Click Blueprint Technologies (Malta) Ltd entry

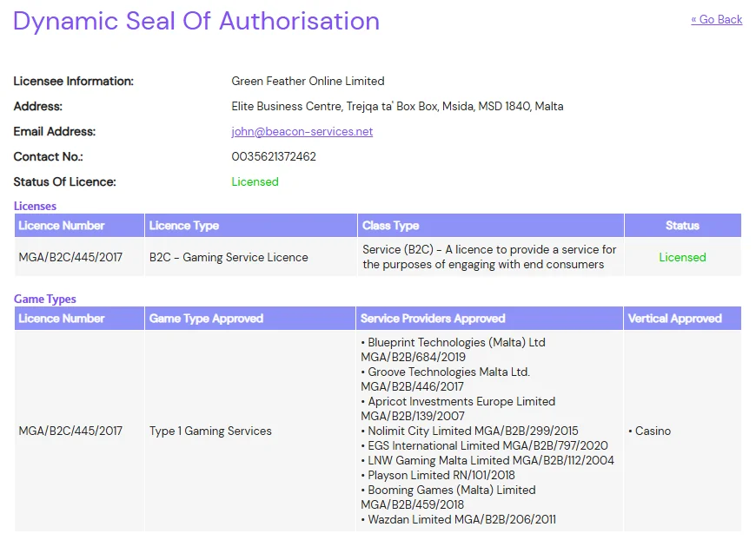(455, 343)
